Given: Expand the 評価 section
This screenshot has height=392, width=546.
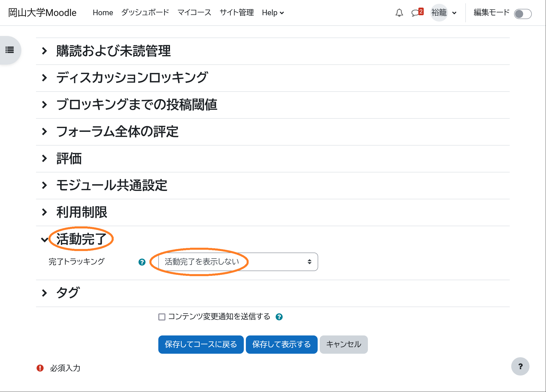Looking at the screenshot, I should tap(44, 158).
